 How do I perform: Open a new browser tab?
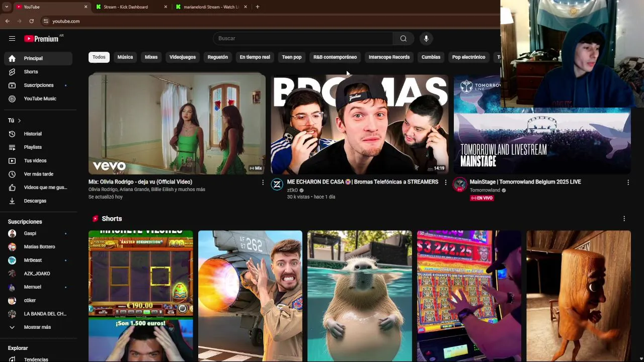[258, 7]
